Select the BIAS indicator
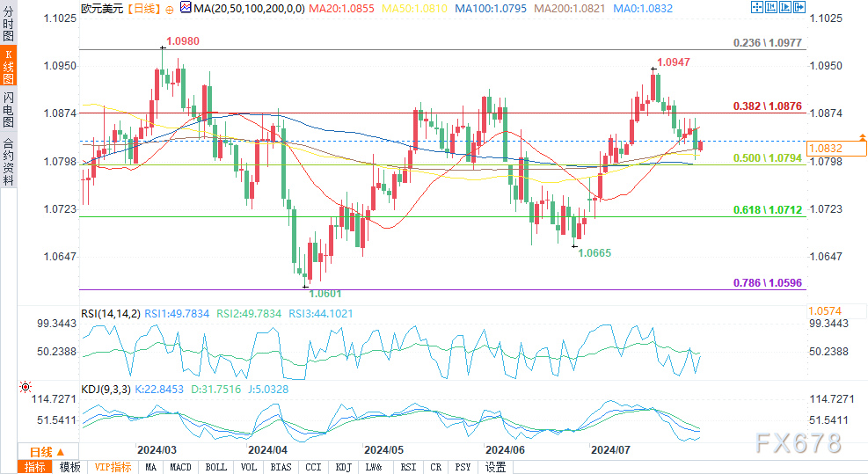This screenshot has height=474, width=868. (281, 467)
